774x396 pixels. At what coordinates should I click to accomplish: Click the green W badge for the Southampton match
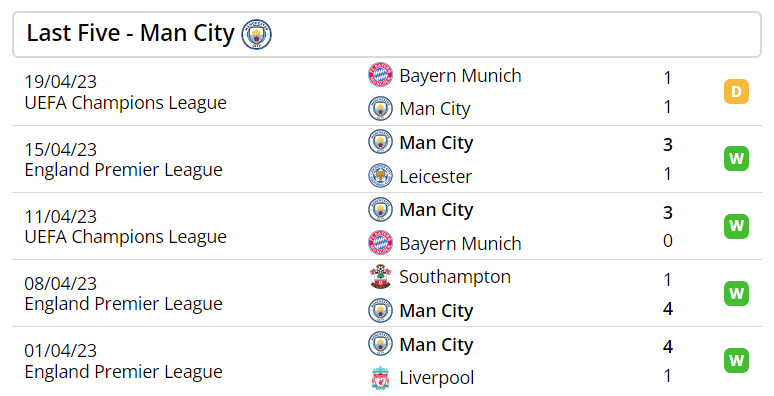pyautogui.click(x=736, y=293)
